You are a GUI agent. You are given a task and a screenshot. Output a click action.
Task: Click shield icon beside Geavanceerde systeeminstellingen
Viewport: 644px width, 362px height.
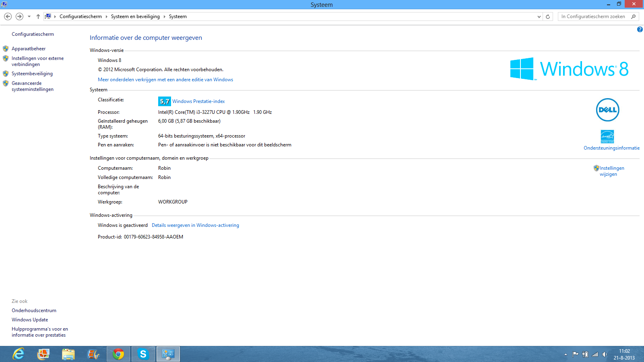tap(6, 83)
